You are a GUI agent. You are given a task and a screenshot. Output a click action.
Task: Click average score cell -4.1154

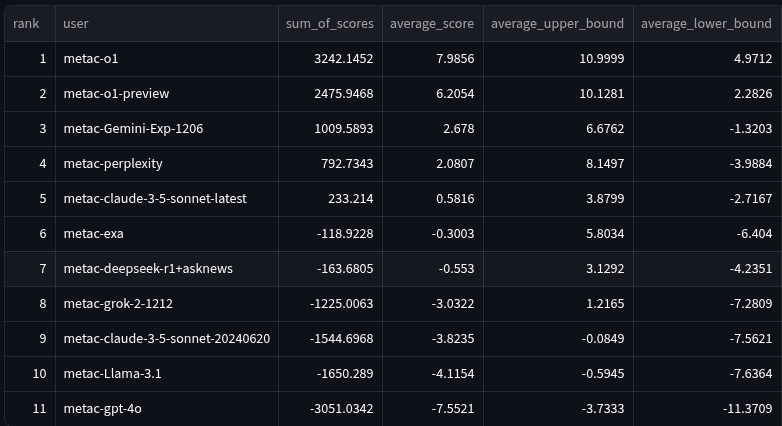(433, 374)
